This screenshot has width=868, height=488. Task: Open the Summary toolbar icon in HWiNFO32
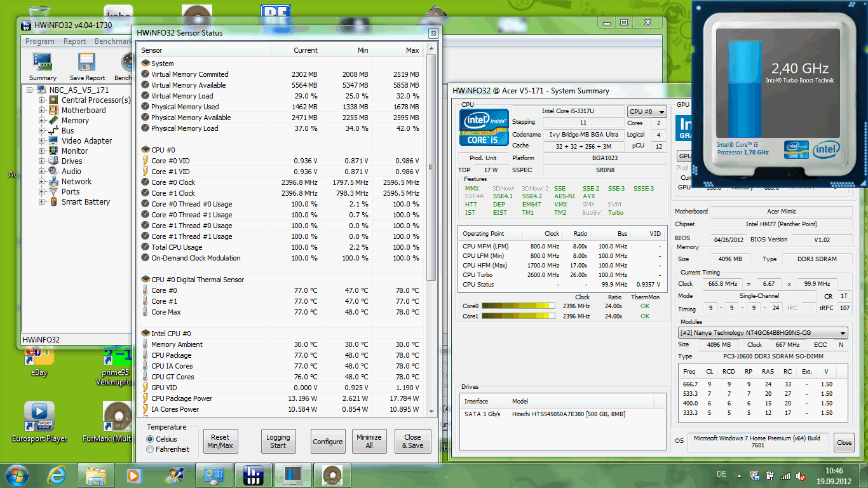click(43, 67)
